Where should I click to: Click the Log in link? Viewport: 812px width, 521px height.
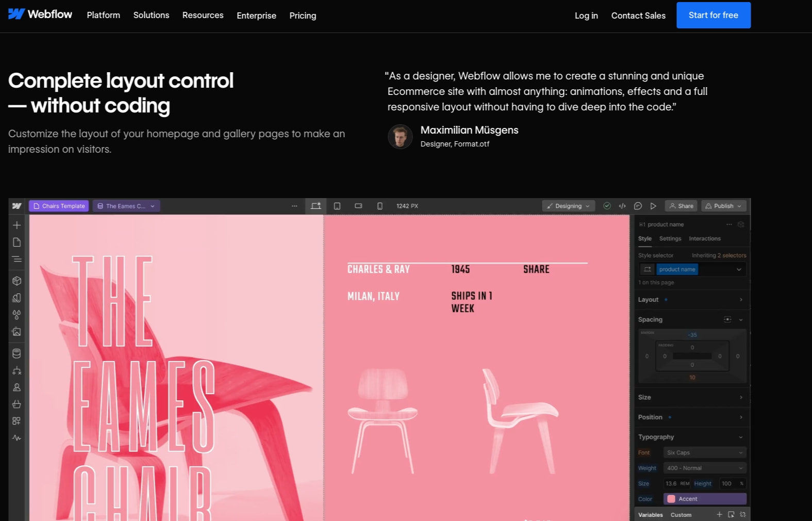pos(586,15)
